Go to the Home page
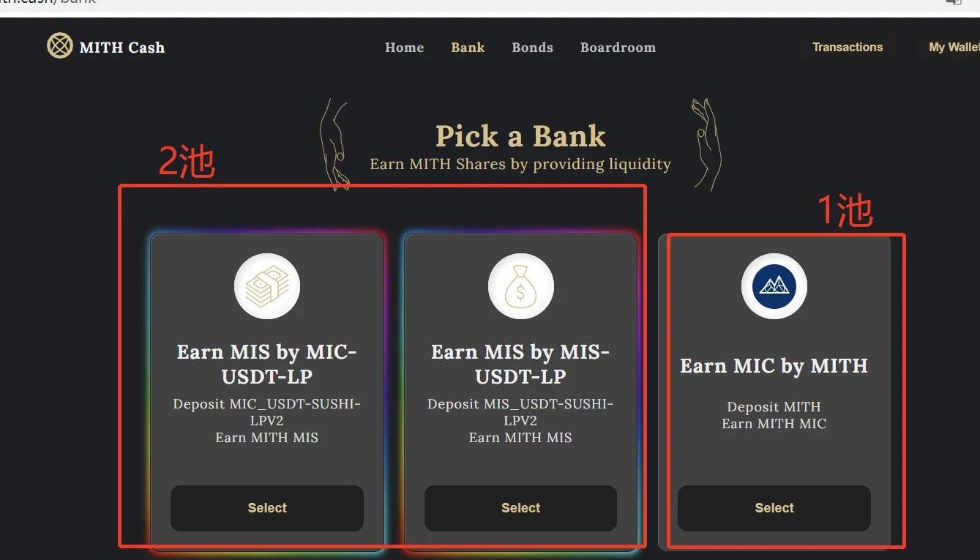 tap(404, 48)
